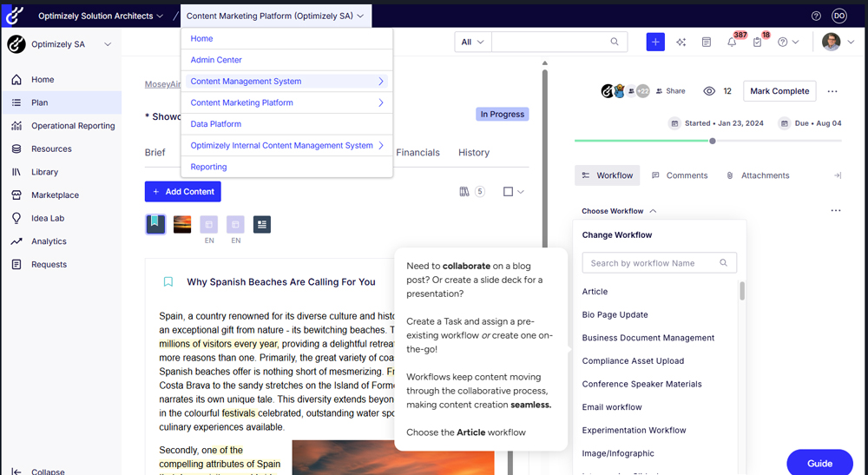Click the Idea Lab lightbulb icon
The height and width of the screenshot is (475, 868).
click(16, 218)
